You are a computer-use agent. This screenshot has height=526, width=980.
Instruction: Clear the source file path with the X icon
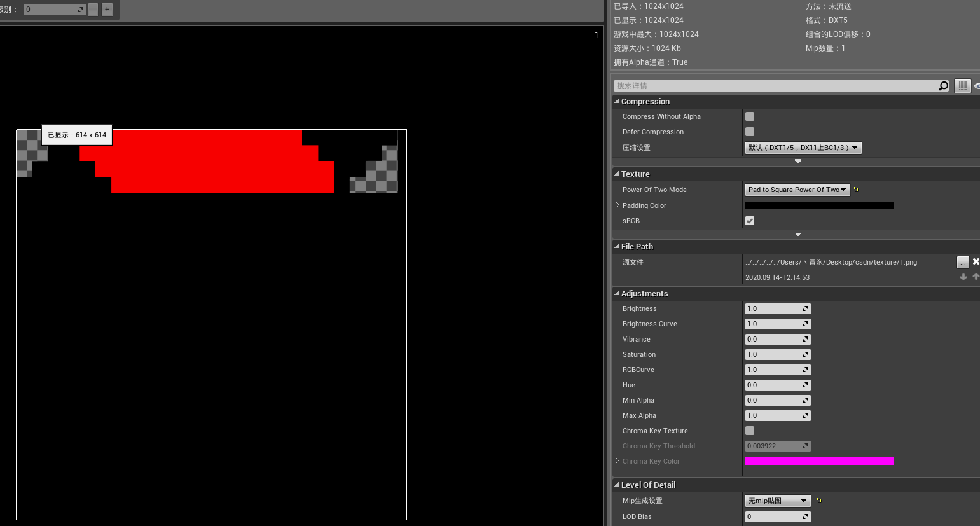[976, 261]
